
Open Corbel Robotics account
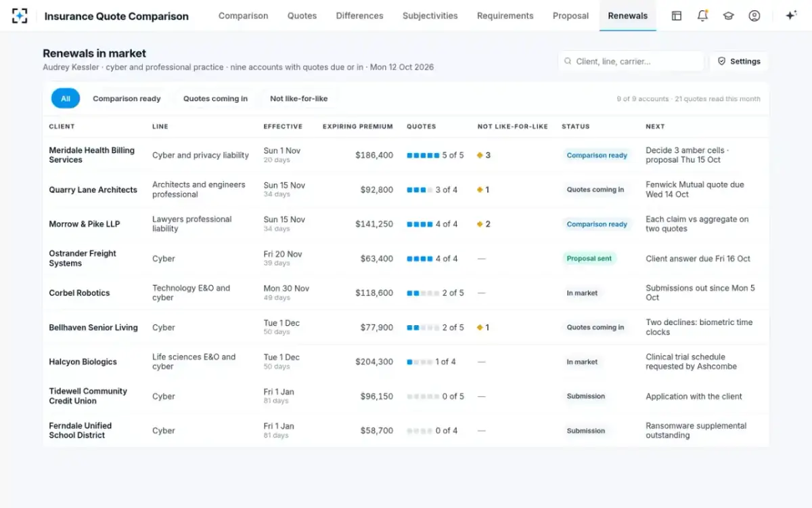pos(79,293)
